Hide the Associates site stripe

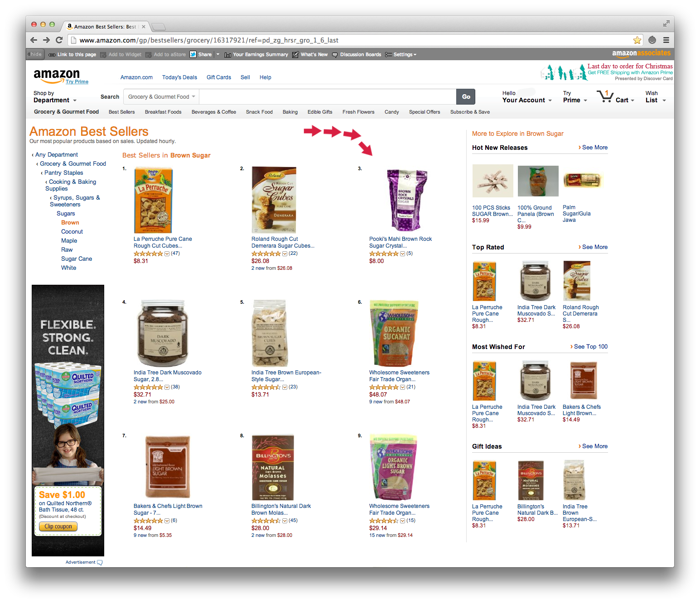coord(35,54)
